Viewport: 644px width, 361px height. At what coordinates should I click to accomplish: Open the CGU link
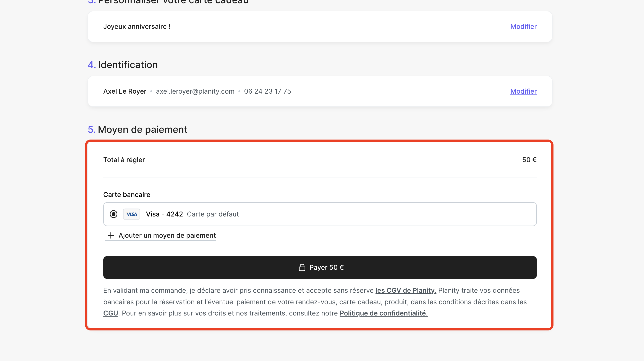pyautogui.click(x=110, y=313)
